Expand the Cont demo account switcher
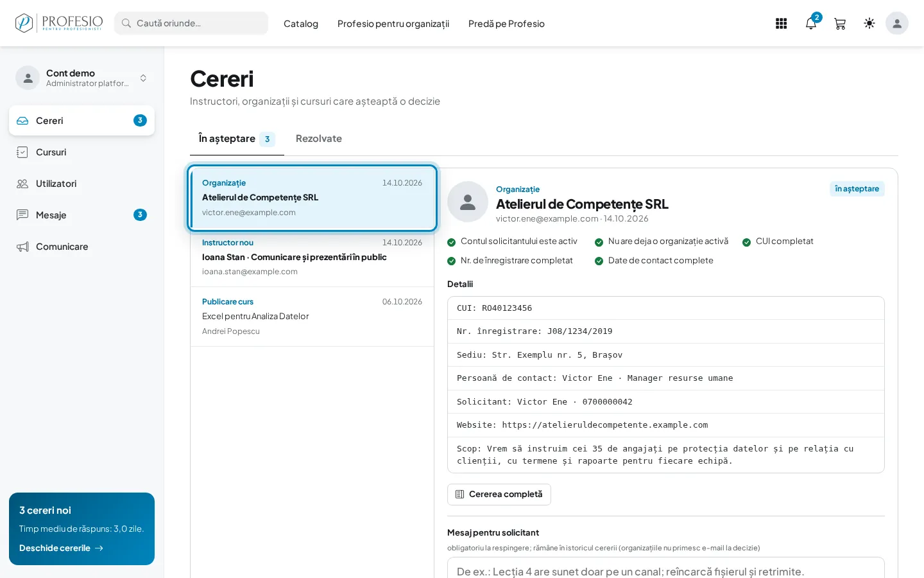The height and width of the screenshot is (578, 924). pyautogui.click(x=81, y=78)
